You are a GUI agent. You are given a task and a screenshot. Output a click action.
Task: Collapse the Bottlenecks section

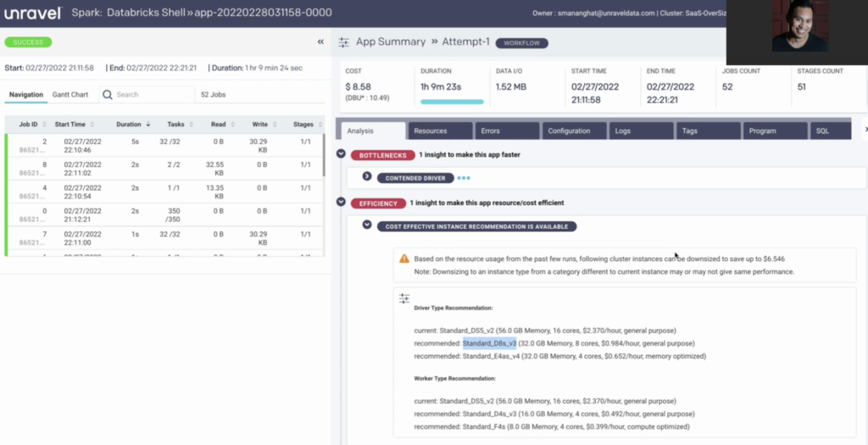coord(341,154)
